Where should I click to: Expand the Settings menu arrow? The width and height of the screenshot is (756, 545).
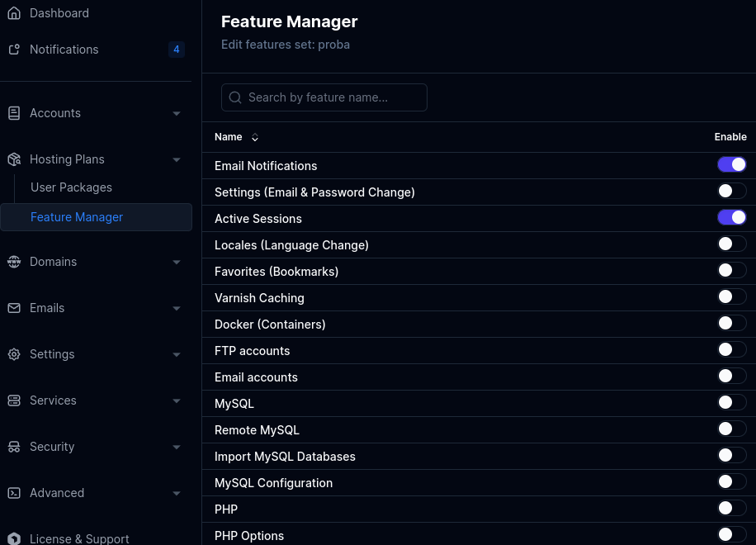click(177, 354)
